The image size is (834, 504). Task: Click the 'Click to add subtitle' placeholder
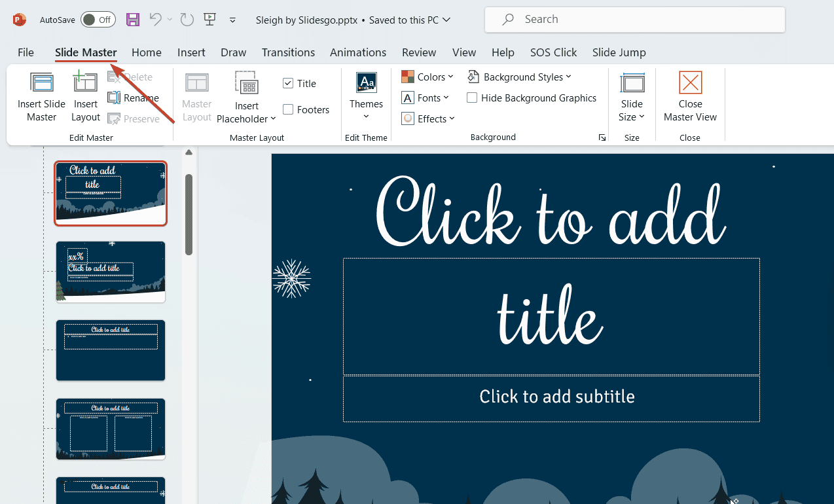click(x=551, y=399)
